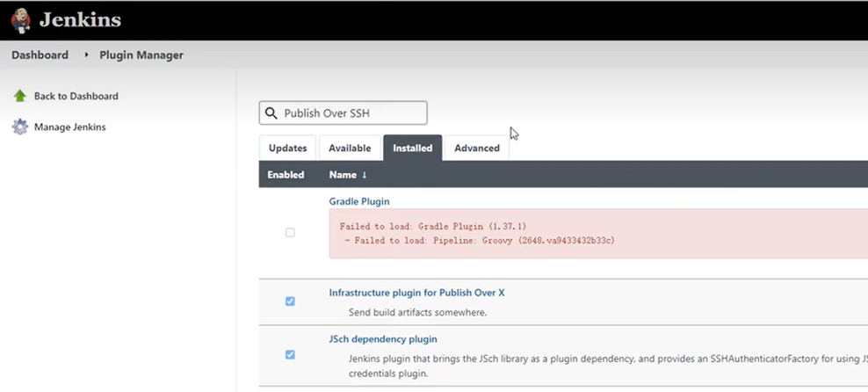Toggle the disabled Gradle Plugin checkbox
The height and width of the screenshot is (392, 868).
click(290, 233)
